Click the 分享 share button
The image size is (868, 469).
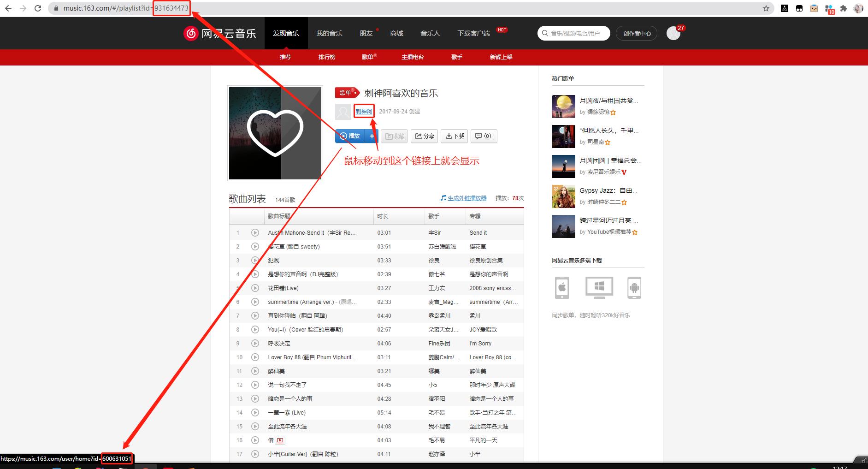[425, 136]
